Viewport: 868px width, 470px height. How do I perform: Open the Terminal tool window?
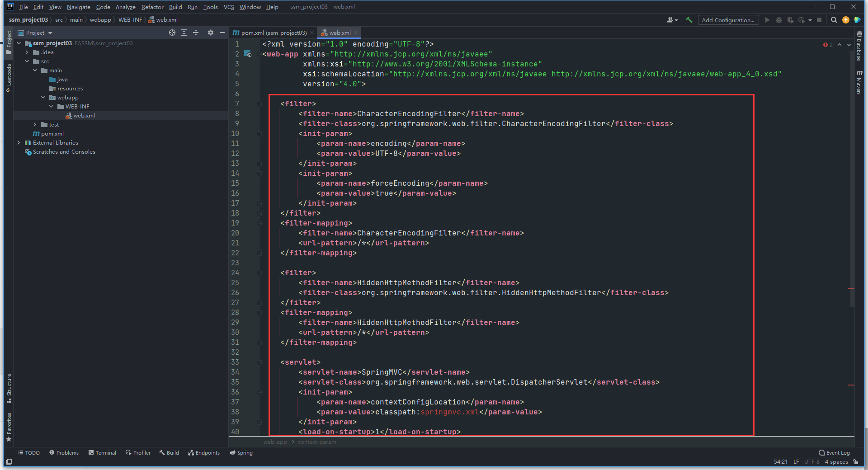(102, 453)
